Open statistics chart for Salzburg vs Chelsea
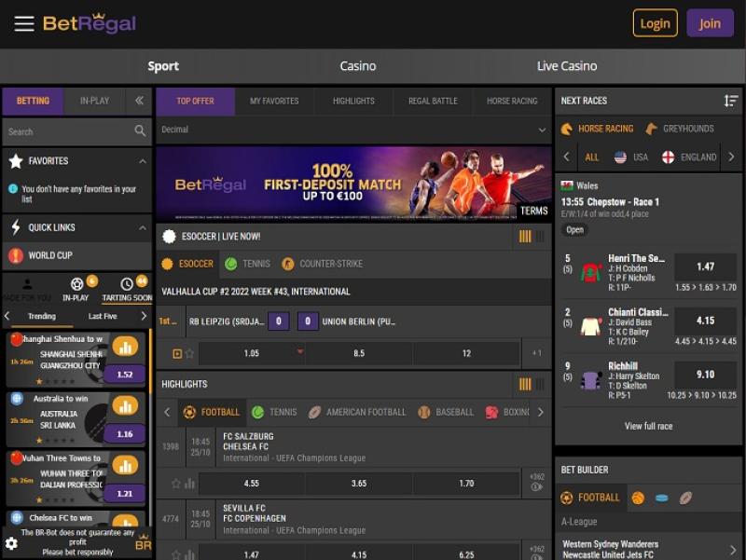This screenshot has height=560, width=746. (190, 484)
